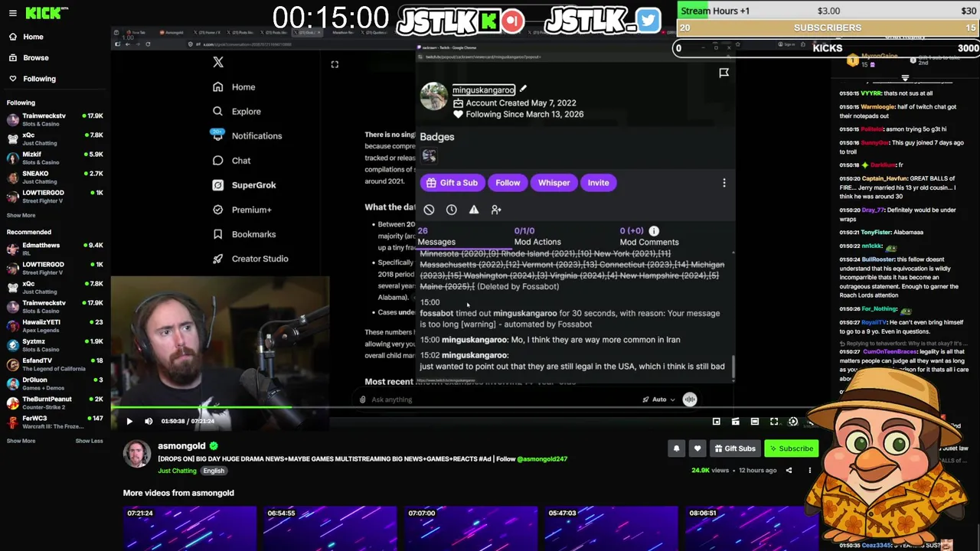Click the report flag icon on usercard
This screenshot has width=980, height=551.
point(724,73)
